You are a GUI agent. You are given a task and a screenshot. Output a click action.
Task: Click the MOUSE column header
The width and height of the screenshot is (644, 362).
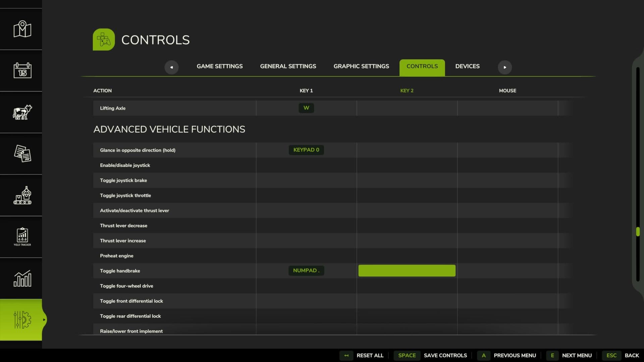tap(507, 90)
